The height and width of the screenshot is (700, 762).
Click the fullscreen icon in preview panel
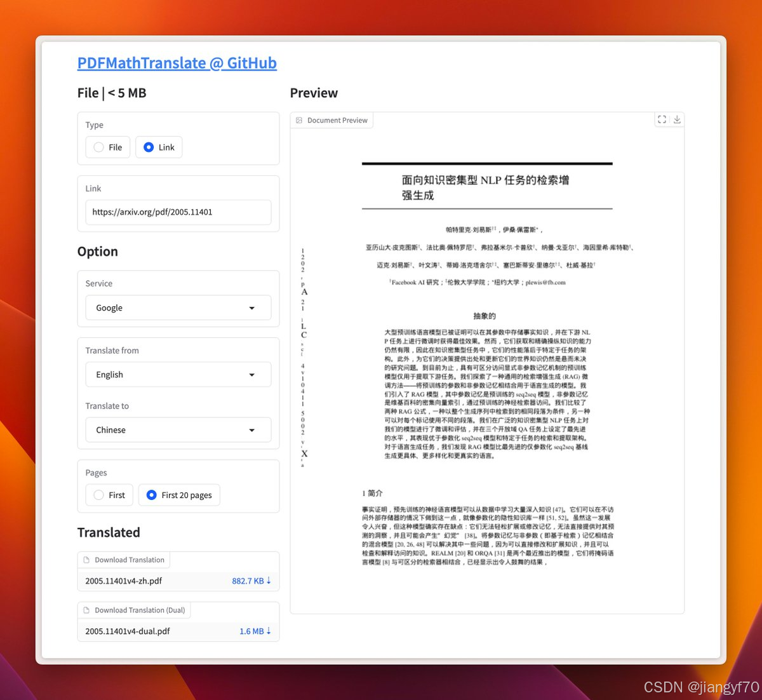(662, 119)
